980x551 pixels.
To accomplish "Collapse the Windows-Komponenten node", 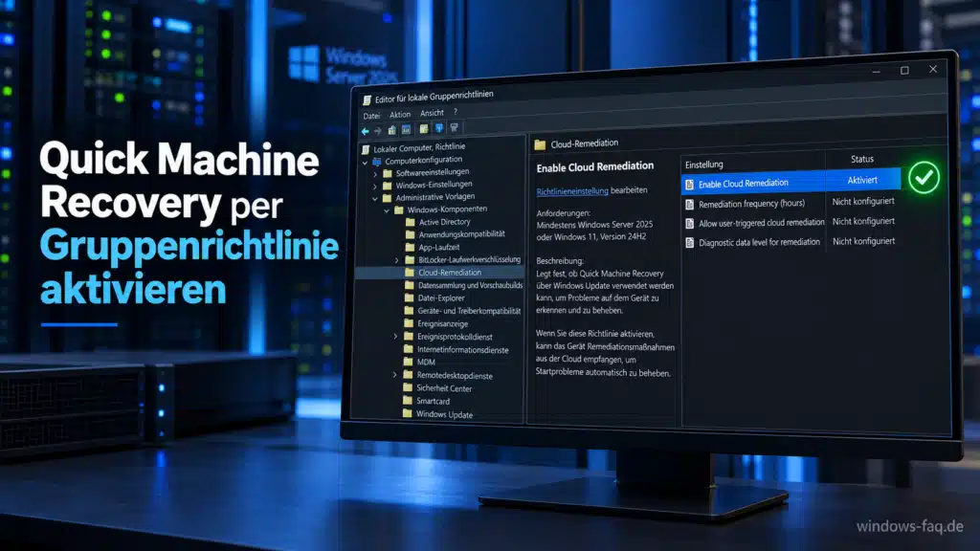I will tap(387, 210).
